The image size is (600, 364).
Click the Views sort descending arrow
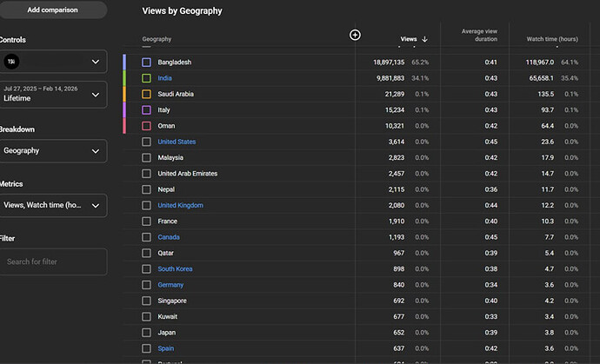(424, 39)
